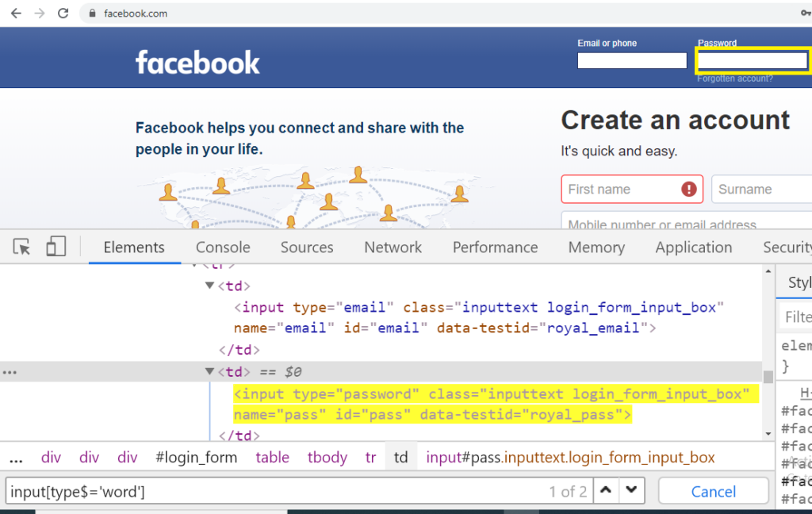The height and width of the screenshot is (514, 812).
Task: Click the browser forward arrow
Action: click(x=40, y=13)
